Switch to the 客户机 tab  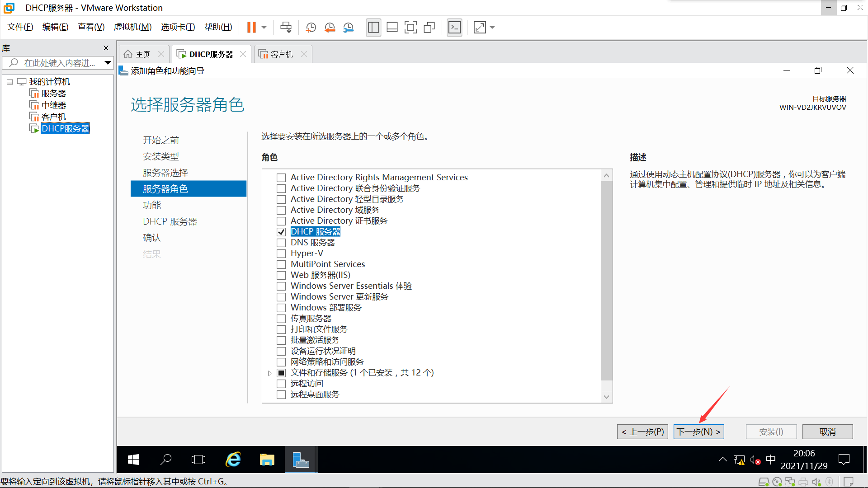click(x=281, y=54)
